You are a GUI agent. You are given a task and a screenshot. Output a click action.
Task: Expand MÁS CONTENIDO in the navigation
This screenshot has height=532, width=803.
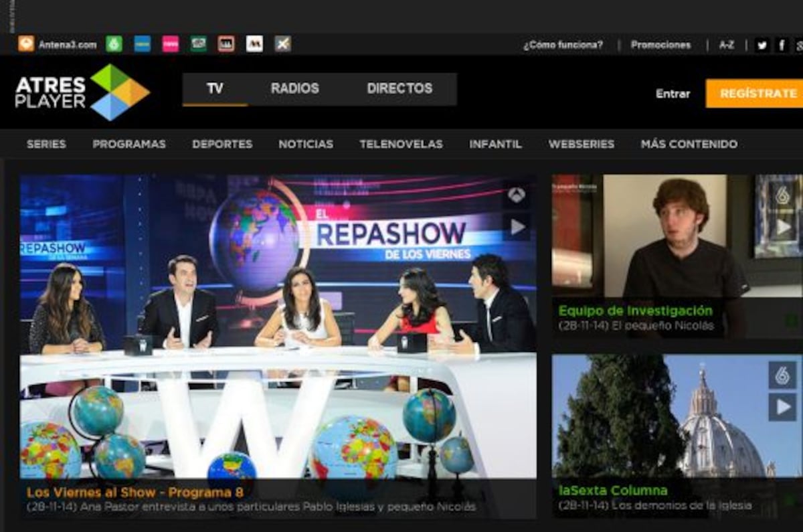point(690,144)
